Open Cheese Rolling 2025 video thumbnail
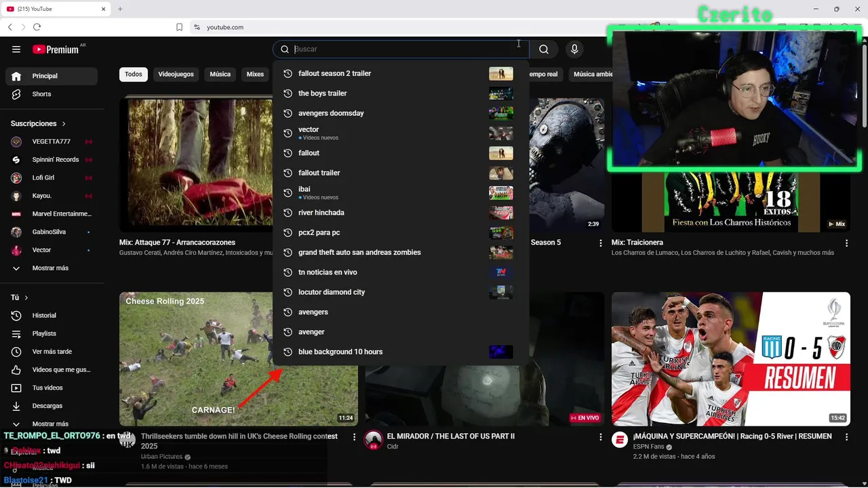The width and height of the screenshot is (868, 488). (x=239, y=359)
